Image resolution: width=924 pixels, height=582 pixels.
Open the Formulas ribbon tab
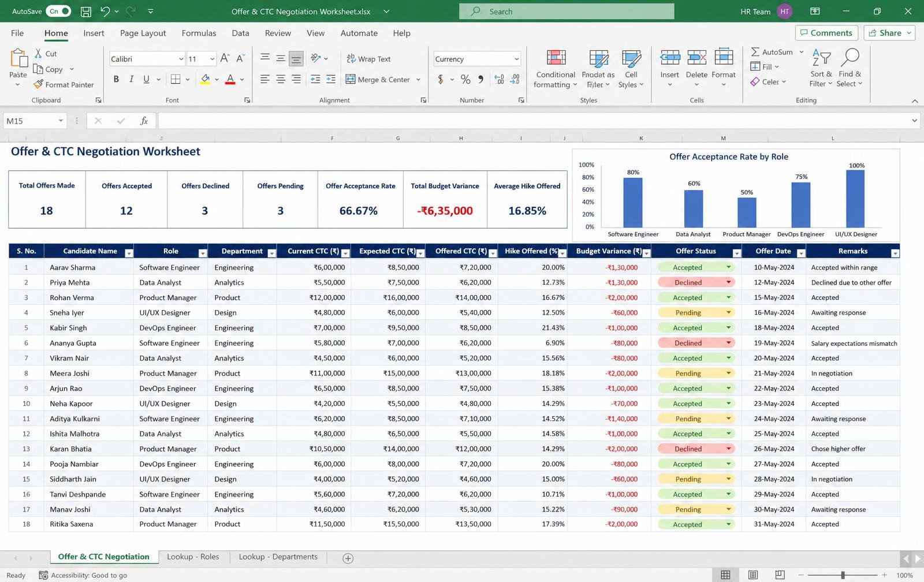pyautogui.click(x=199, y=33)
